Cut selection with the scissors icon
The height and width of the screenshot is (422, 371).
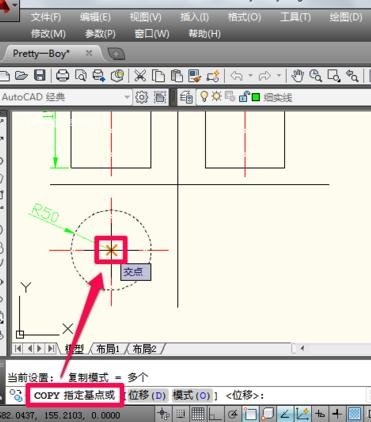pos(140,76)
